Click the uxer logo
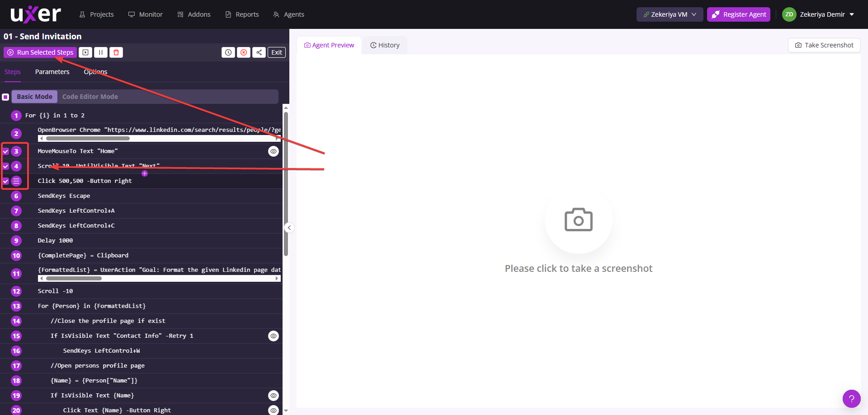Viewport: 868px width, 415px height. pyautogui.click(x=36, y=14)
